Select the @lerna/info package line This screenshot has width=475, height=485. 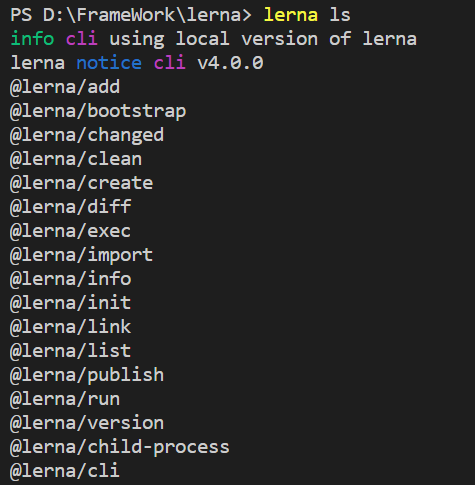pyautogui.click(x=71, y=279)
